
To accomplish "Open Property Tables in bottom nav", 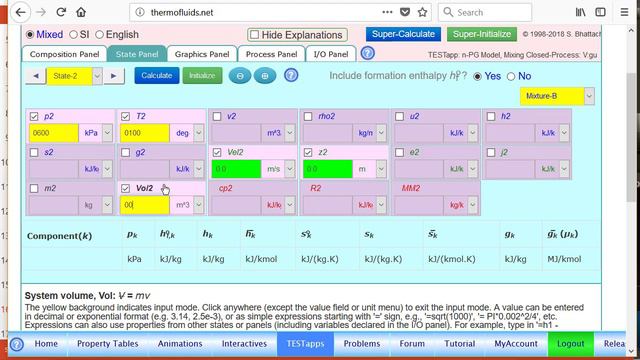I will pos(108,344).
